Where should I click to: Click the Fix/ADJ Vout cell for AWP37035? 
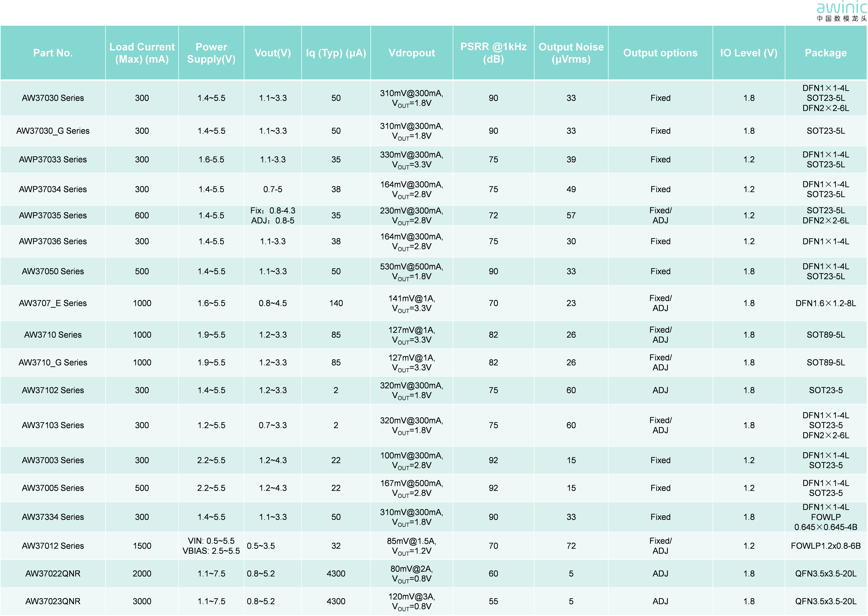click(273, 215)
